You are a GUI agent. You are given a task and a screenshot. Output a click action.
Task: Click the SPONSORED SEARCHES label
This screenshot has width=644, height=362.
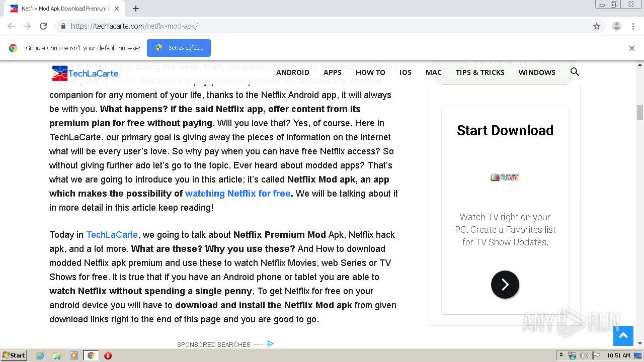[x=213, y=344]
